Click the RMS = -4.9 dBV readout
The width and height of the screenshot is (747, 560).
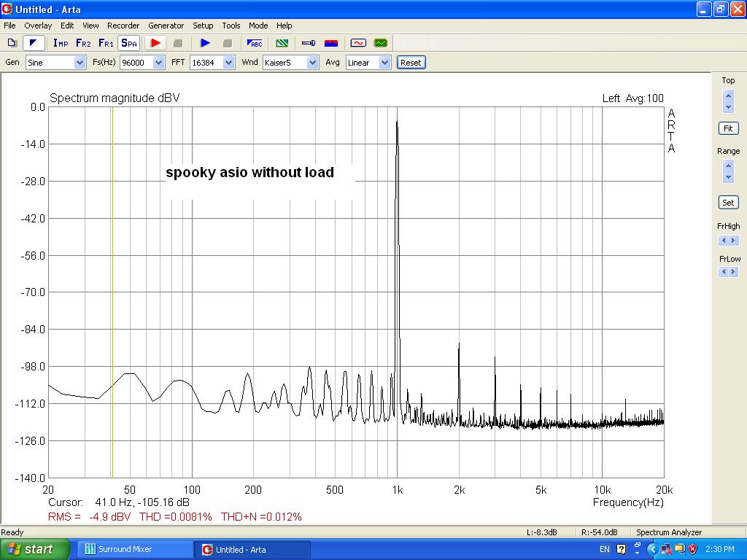tap(89, 517)
